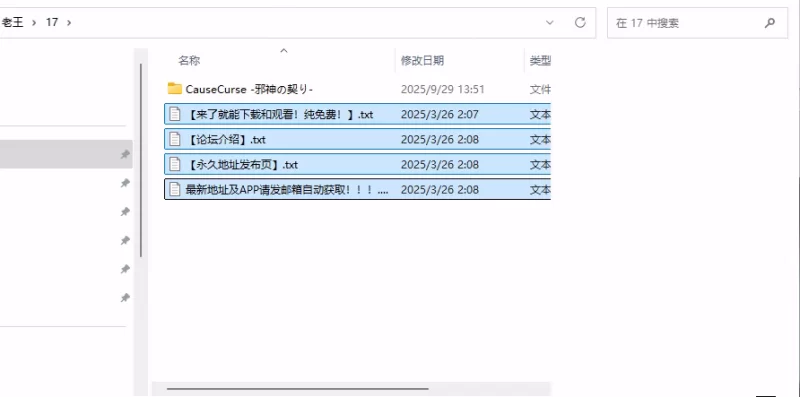Expand the chevron after 老王 in path
This screenshot has width=800, height=397.
[34, 22]
